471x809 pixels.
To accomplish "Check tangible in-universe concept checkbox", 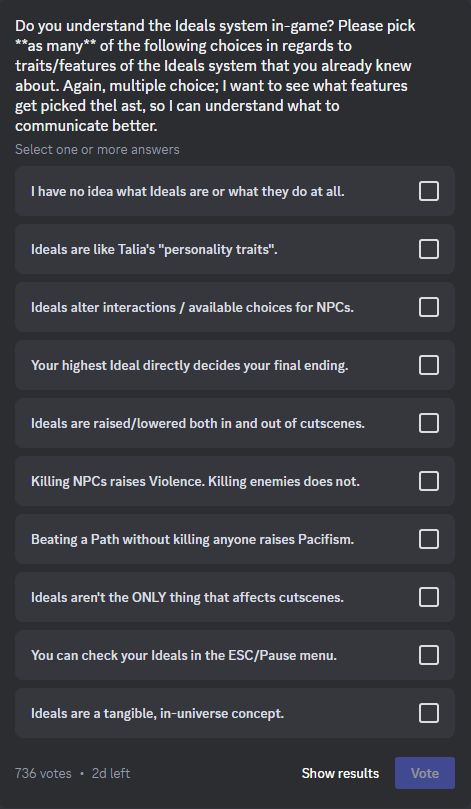I will (x=429, y=714).
